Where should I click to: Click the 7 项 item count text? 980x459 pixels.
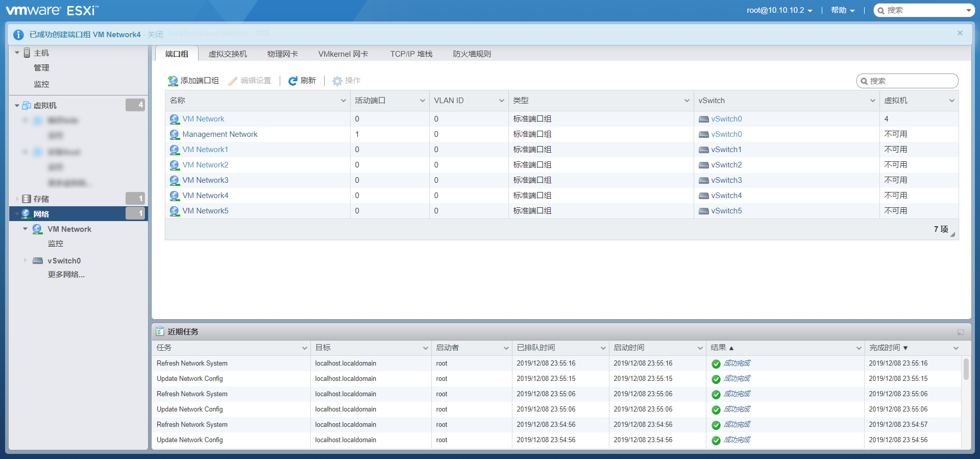click(941, 229)
